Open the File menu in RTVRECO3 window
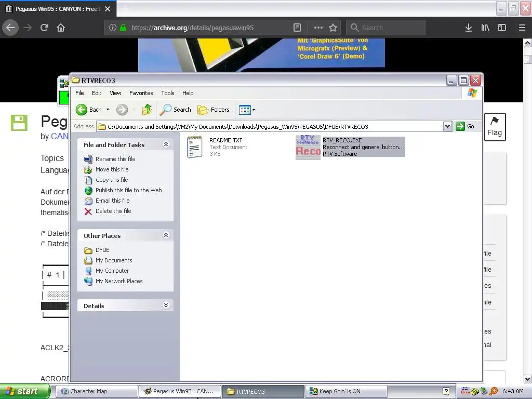This screenshot has width=532, height=399. click(79, 93)
